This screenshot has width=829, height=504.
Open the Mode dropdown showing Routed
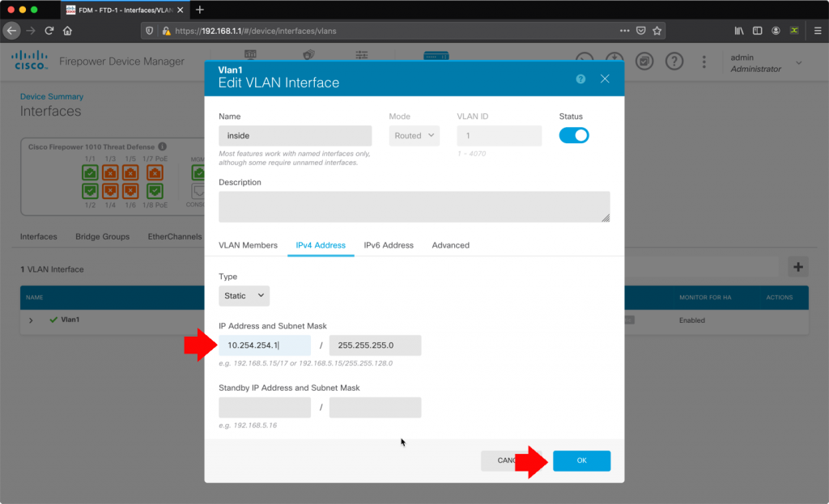pos(414,135)
